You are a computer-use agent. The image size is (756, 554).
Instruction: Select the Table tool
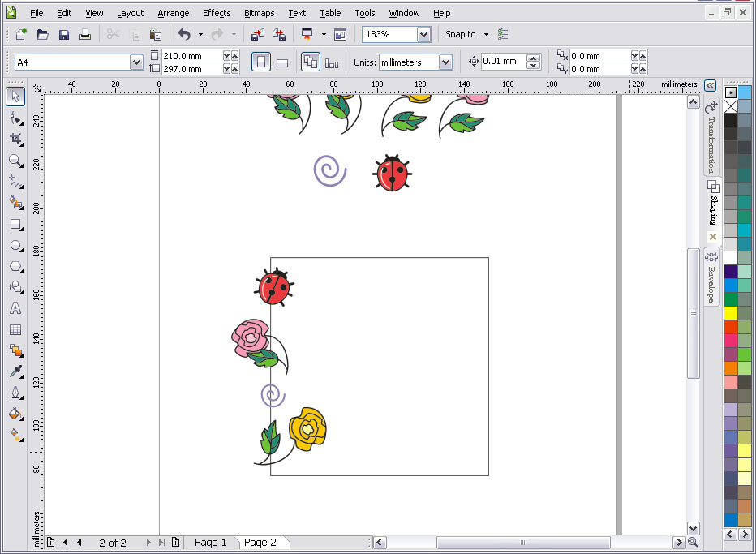click(15, 330)
